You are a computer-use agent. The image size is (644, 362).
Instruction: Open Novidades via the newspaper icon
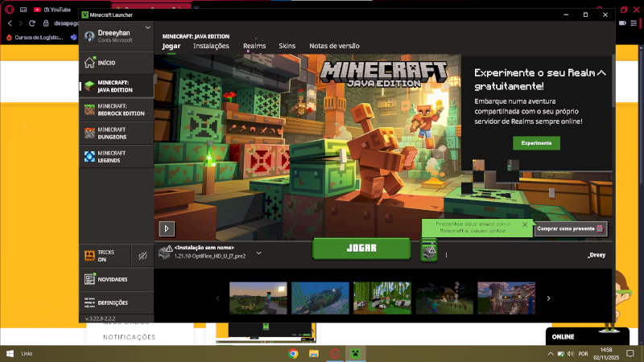pos(89,279)
